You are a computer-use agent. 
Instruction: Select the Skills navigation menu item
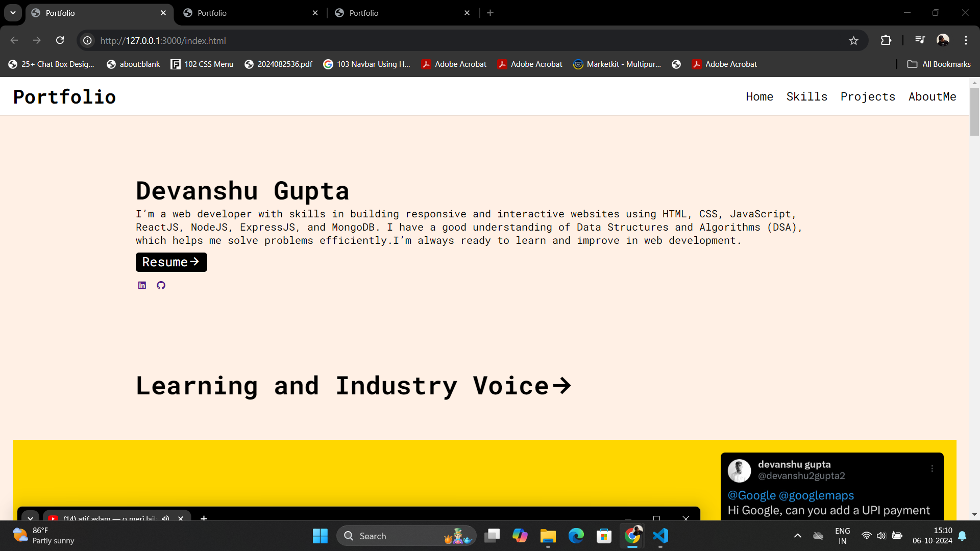tap(807, 96)
